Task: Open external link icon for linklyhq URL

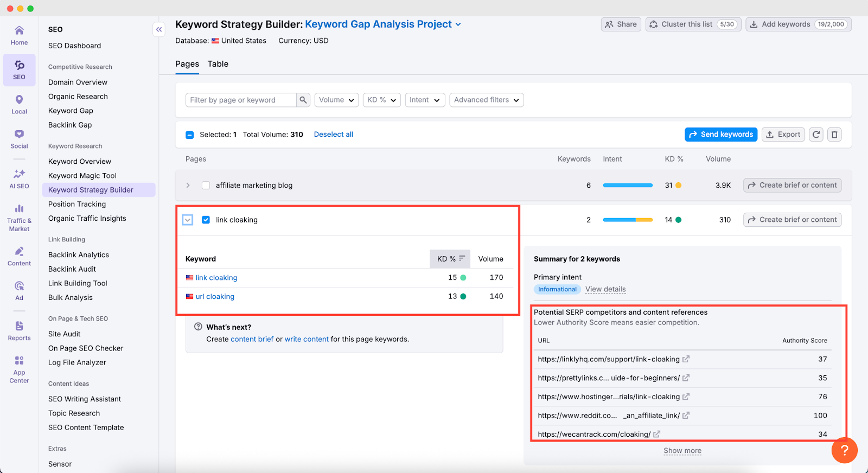Action: click(x=686, y=359)
